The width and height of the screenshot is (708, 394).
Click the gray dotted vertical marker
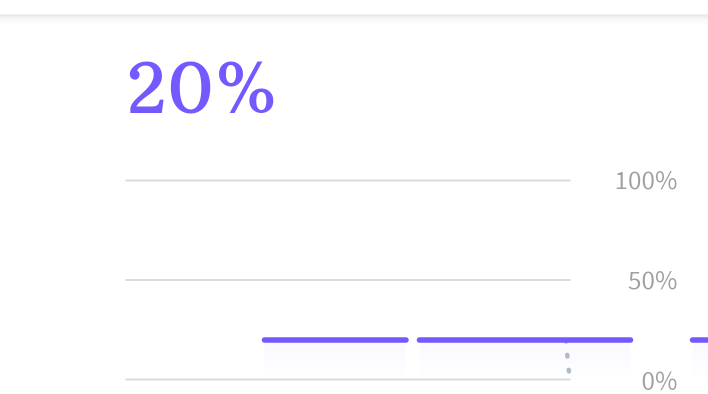coord(568,359)
